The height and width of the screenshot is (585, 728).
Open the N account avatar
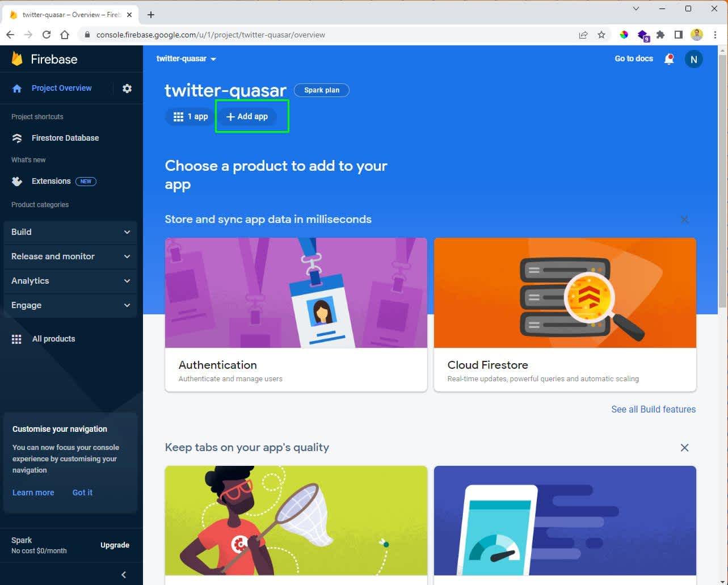[x=693, y=59]
